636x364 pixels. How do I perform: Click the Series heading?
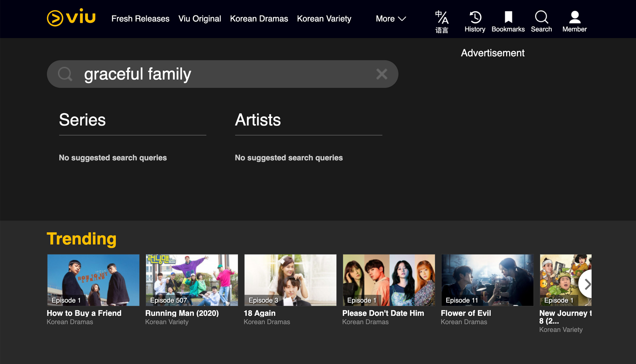(82, 120)
